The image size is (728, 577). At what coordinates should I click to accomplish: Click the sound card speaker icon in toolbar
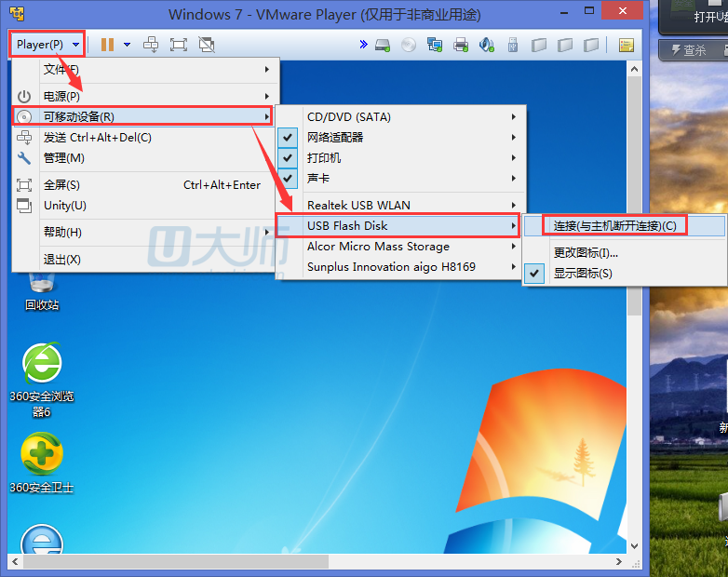487,45
